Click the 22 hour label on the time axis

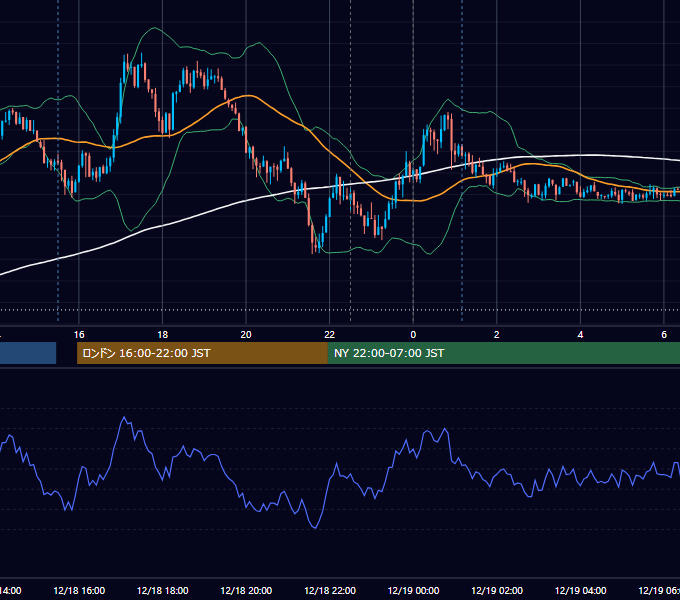330,335
